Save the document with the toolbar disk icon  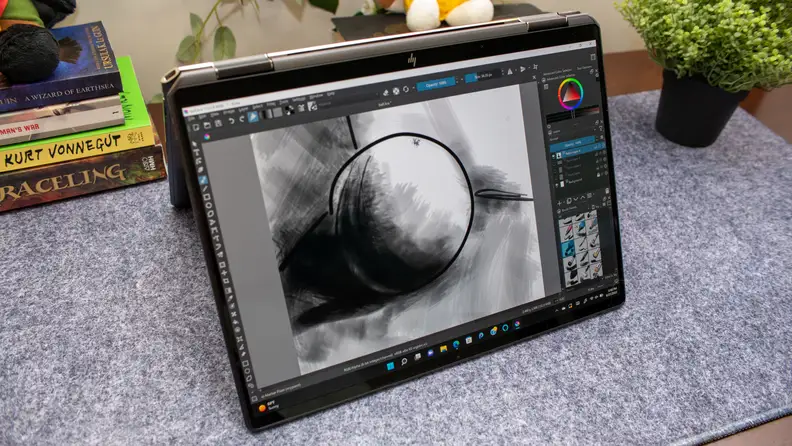pyautogui.click(x=218, y=123)
